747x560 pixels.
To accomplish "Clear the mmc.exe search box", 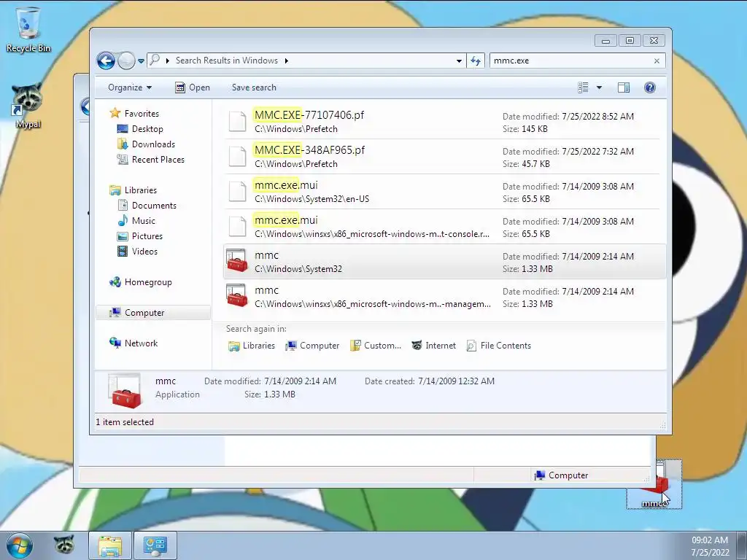I will (x=657, y=61).
